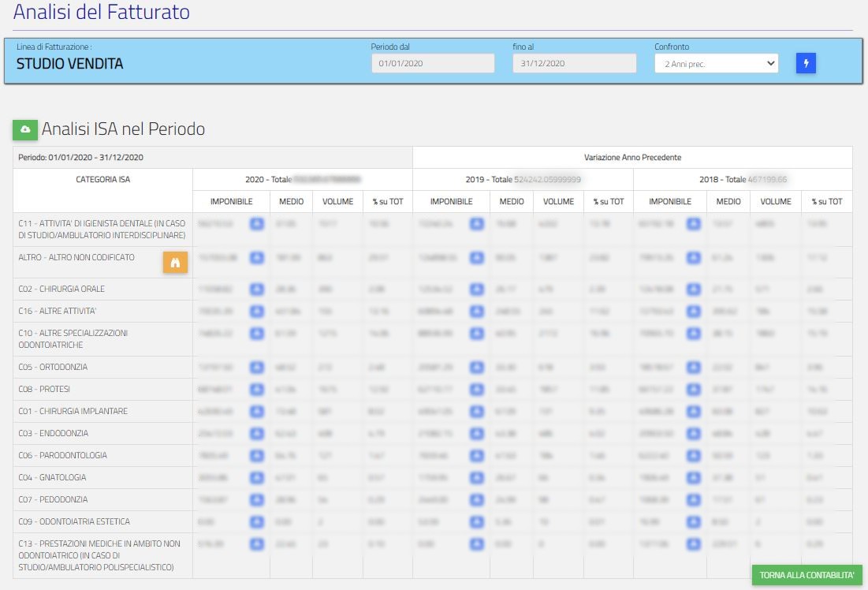This screenshot has height=590, width=868.
Task: Expand C13 prestazioni mediche 2019 details
Action: tap(476, 543)
